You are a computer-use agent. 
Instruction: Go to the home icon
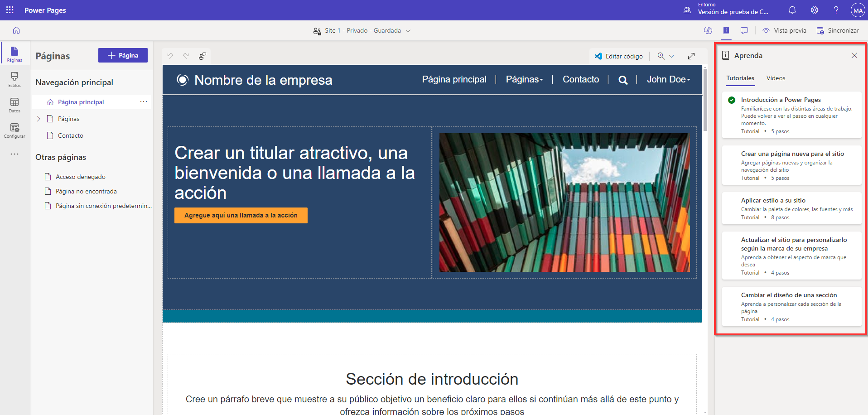(16, 30)
